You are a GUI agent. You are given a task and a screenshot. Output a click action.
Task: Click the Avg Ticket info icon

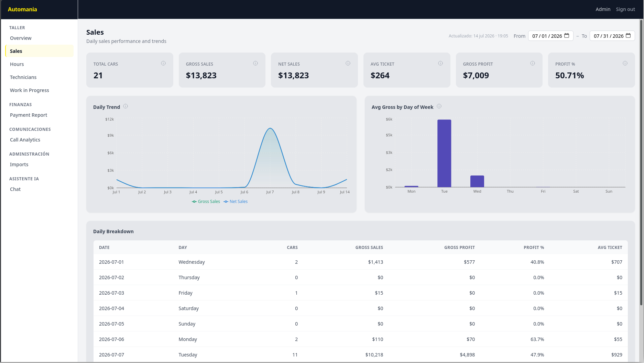point(440,63)
